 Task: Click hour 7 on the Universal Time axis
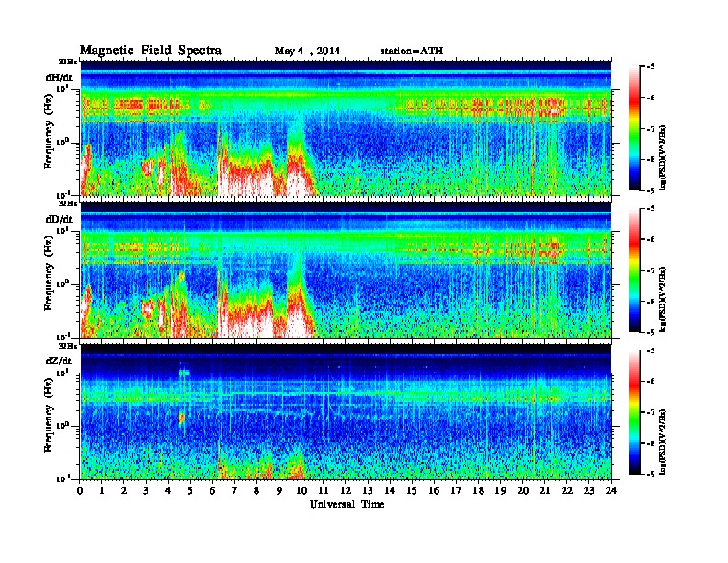(235, 490)
